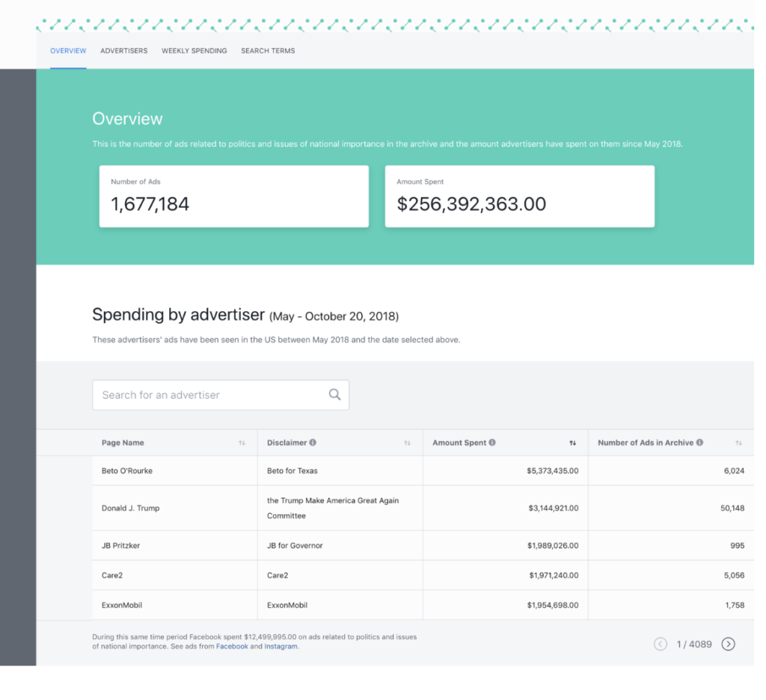The image size is (766, 700).
Task: Show Number of Ads in Archive info icon
Action: (x=699, y=442)
